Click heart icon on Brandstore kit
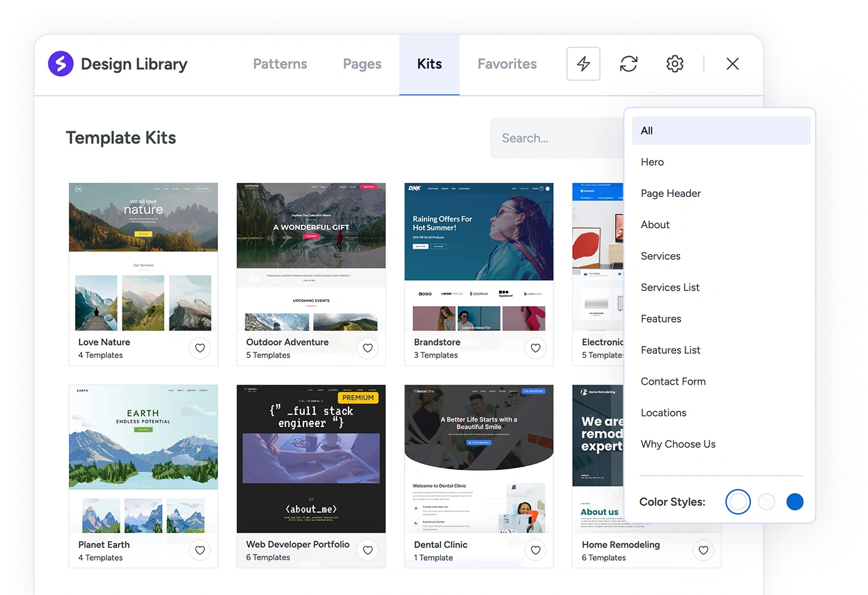Viewport: 868px width, 595px height. point(535,348)
